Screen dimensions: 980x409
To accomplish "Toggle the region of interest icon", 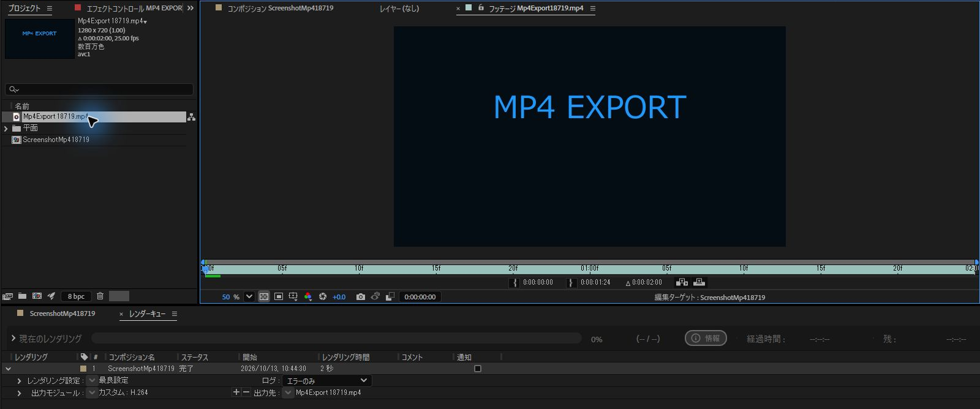I will [x=279, y=296].
